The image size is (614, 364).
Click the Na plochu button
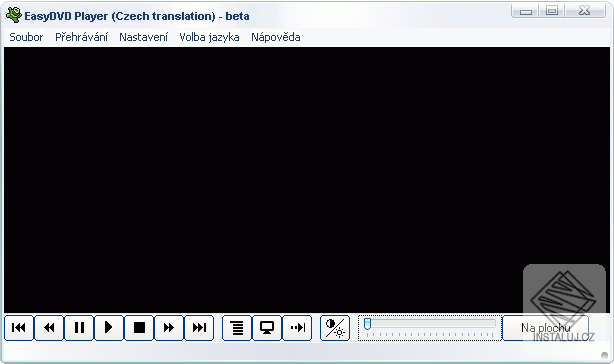(x=545, y=328)
